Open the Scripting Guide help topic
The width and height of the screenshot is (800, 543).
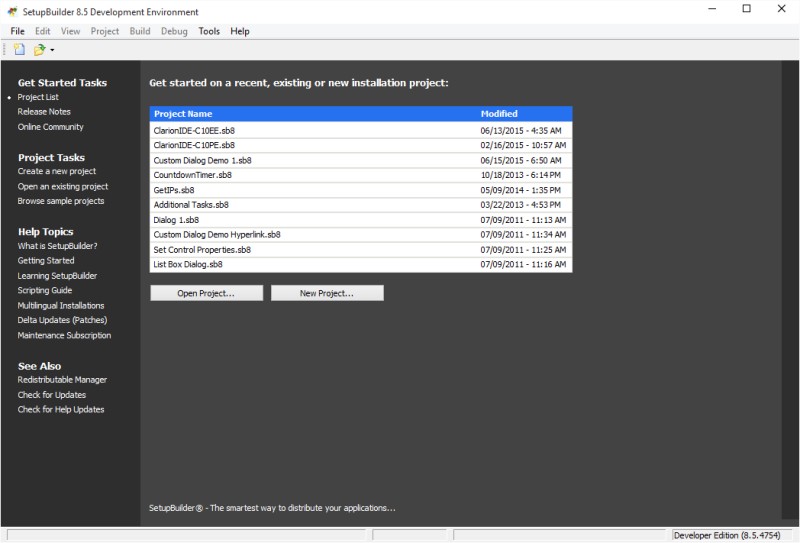click(44, 290)
